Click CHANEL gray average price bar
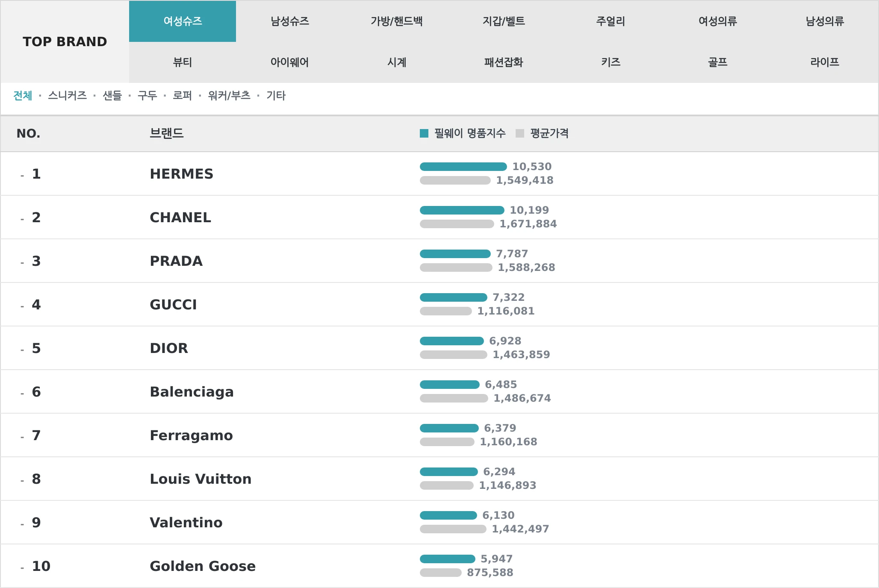The image size is (879, 588). coord(457,224)
